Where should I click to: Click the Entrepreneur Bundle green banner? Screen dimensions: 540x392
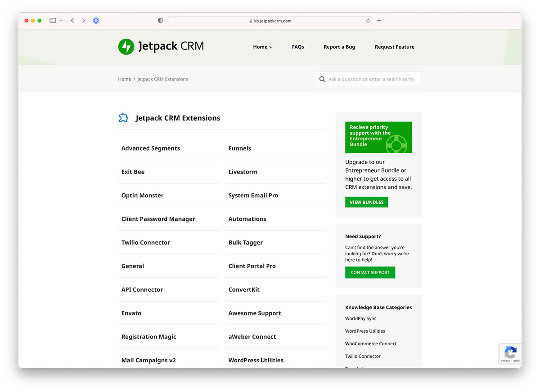378,138
